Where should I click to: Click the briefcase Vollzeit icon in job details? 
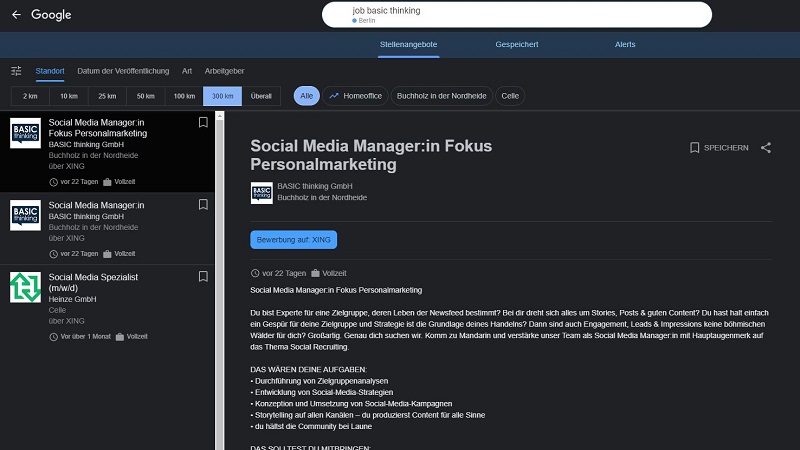(x=315, y=273)
